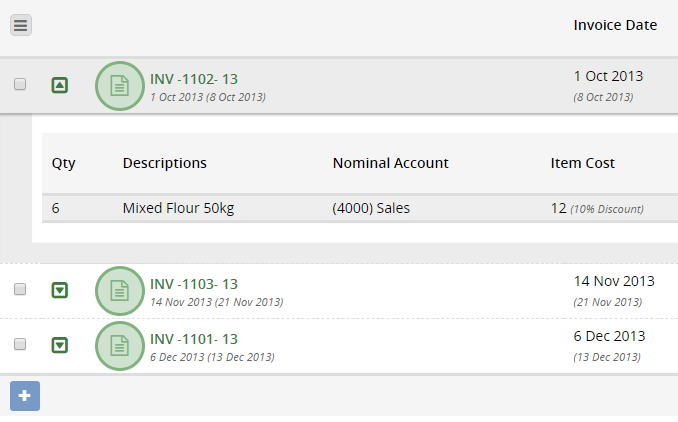Tick the checkbox for INV -1101- 13
Image resolution: width=678 pixels, height=422 pixels.
pos(20,344)
